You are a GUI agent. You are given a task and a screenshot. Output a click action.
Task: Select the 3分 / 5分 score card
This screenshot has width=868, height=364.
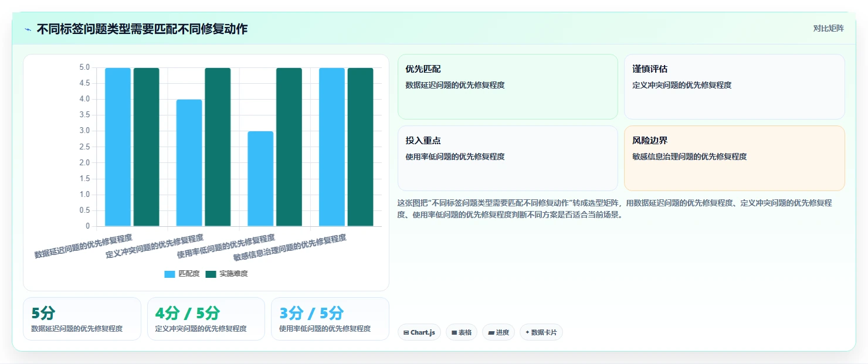pyautogui.click(x=330, y=319)
